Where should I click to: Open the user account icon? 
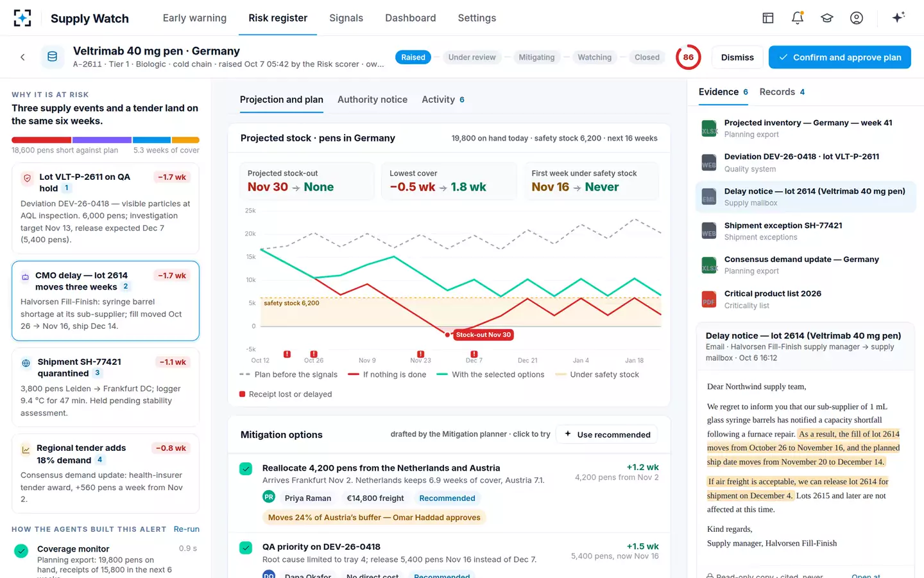(857, 18)
